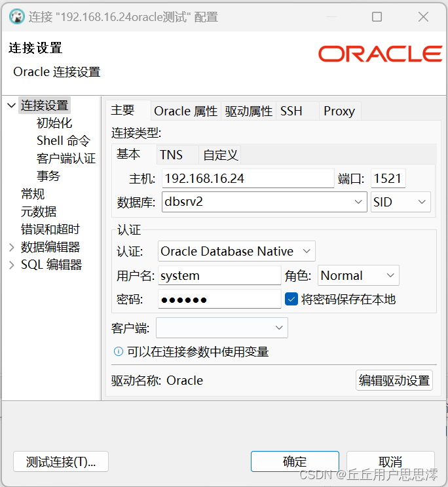Switch to the Oracle 属性 tab
This screenshot has width=448, height=487.
click(x=185, y=111)
